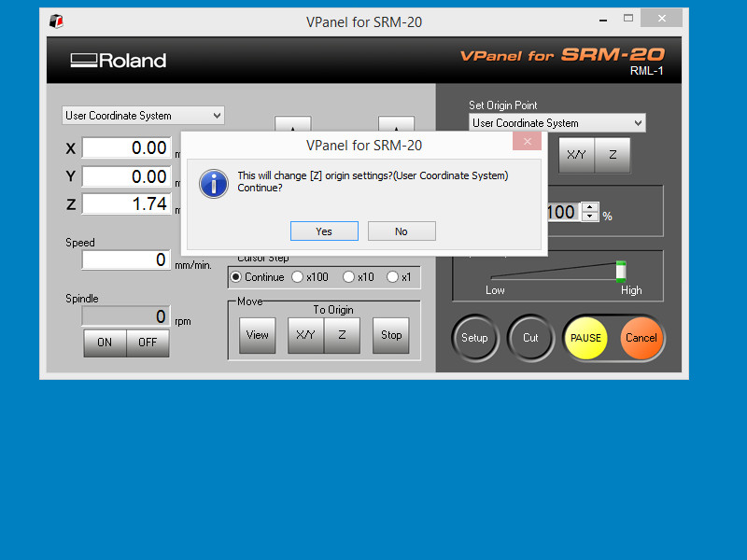Click the 100 percent value field

coord(562,212)
